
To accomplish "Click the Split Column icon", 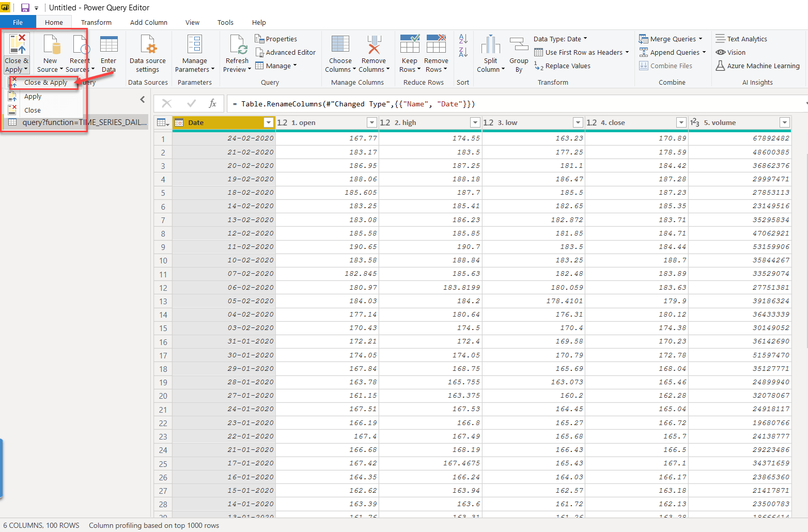I will [490, 45].
